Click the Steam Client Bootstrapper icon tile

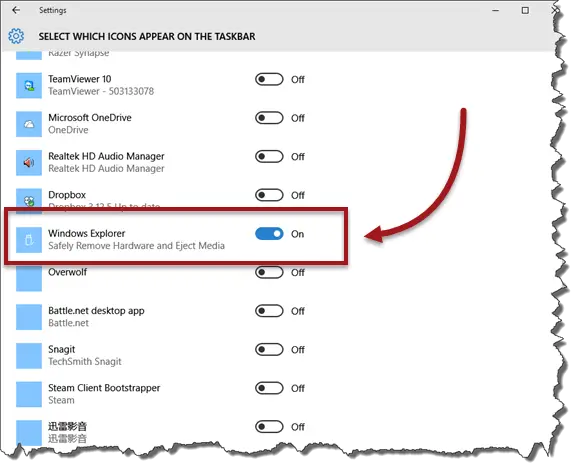(x=29, y=394)
